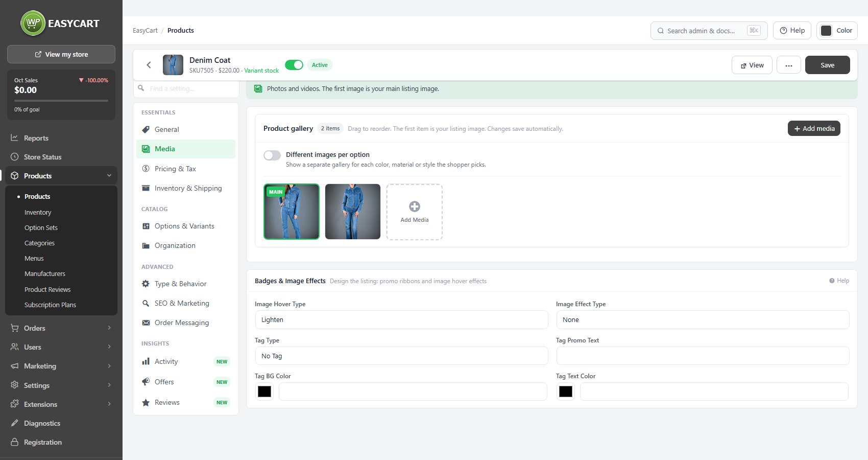This screenshot has height=460, width=868.
Task: Select the MAIN denim coat thumbnail
Action: (x=292, y=212)
